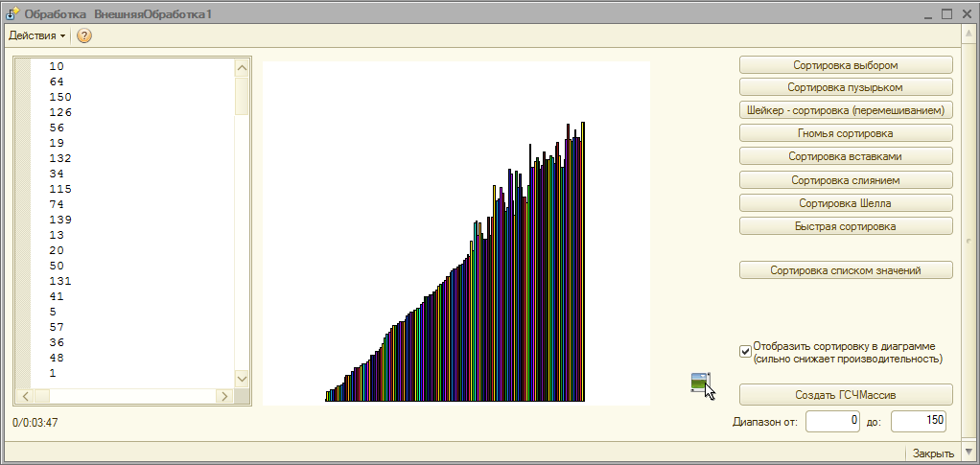
Task: Start Шейкер - сортировка (перемешиванием)
Action: click(846, 110)
